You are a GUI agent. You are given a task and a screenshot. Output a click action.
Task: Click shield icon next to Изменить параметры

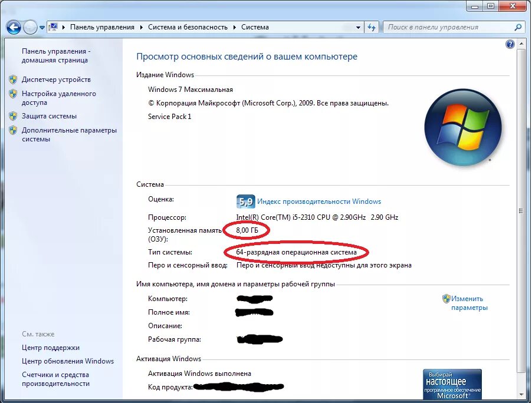click(446, 299)
